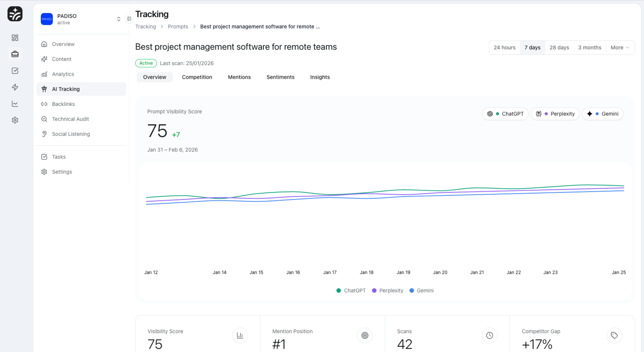Image resolution: width=644 pixels, height=352 pixels.
Task: Collapse the sidebar using the panel toggle icon
Action: pos(129,19)
